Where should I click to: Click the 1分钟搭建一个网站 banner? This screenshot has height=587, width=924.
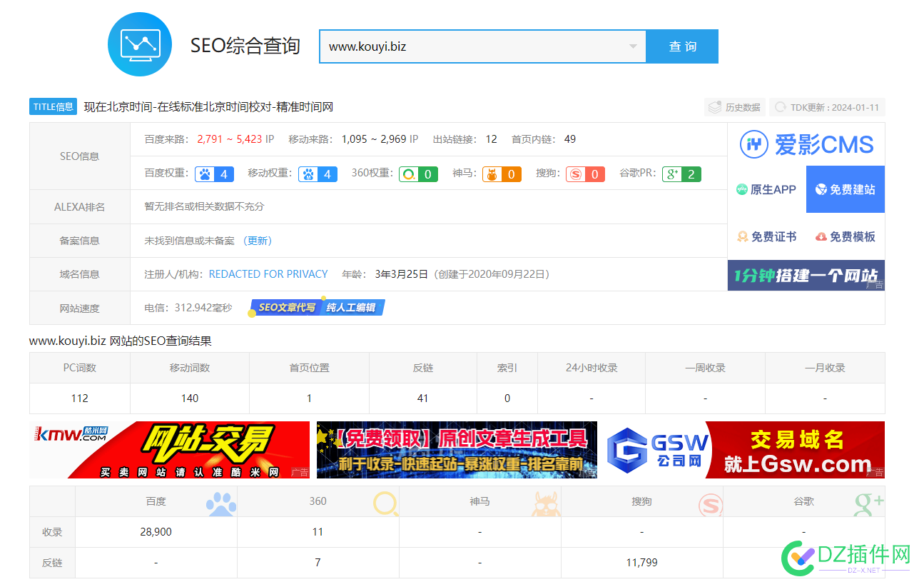[806, 275]
